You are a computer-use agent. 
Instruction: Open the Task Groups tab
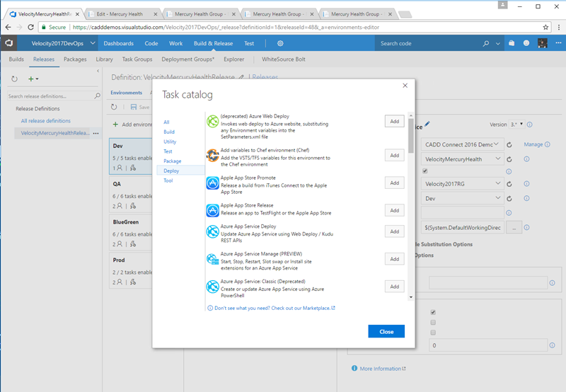pyautogui.click(x=137, y=59)
